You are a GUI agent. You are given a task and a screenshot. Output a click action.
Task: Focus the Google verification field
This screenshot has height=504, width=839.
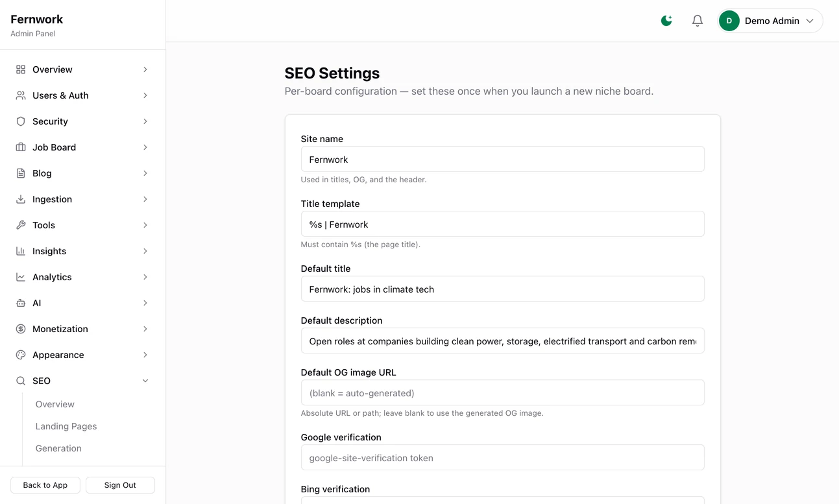502,457
